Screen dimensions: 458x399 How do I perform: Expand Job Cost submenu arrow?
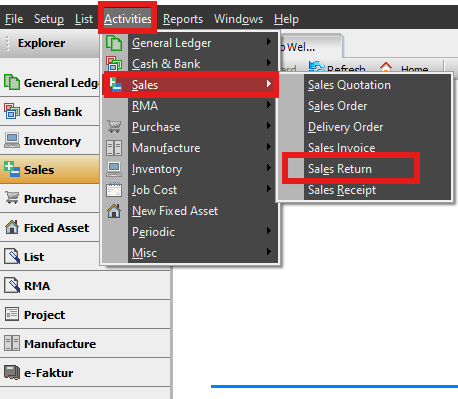pos(268,189)
